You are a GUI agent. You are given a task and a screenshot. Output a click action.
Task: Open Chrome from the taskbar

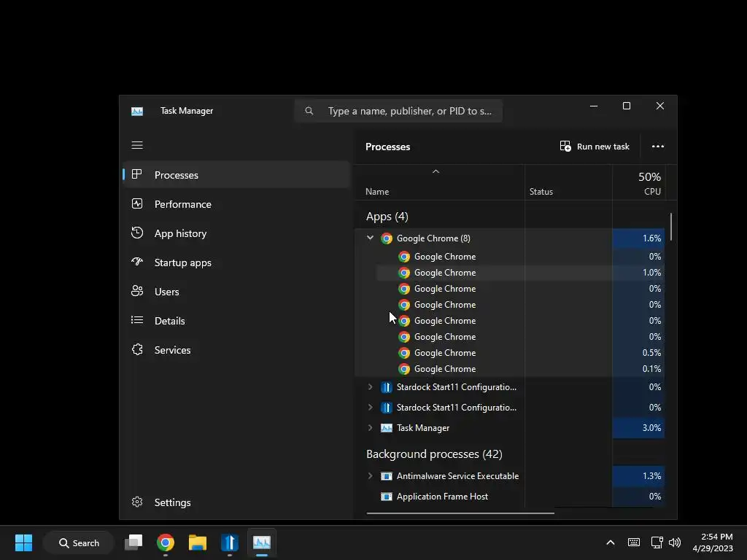tap(166, 542)
